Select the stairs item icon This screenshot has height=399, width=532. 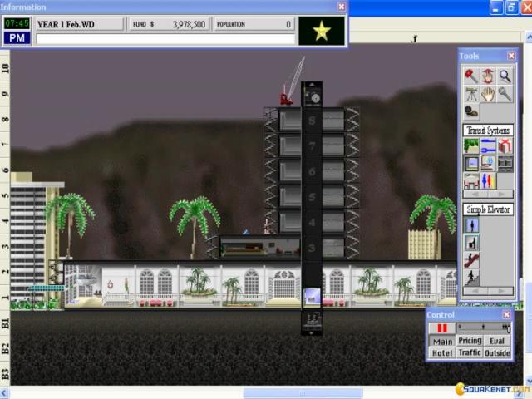tap(471, 278)
